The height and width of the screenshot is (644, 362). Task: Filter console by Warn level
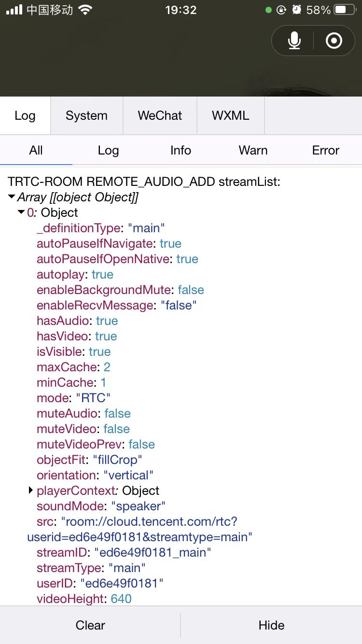click(253, 150)
